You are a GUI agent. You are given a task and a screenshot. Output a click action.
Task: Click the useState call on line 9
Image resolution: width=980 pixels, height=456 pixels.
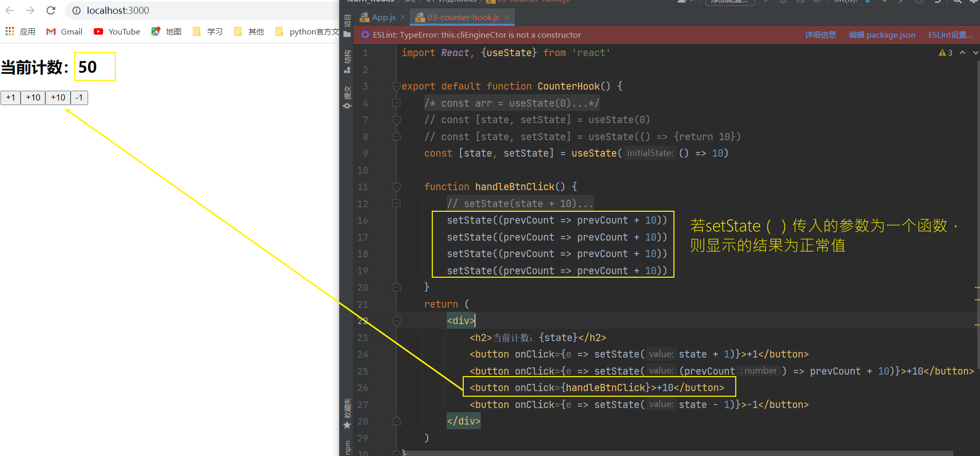(x=594, y=153)
